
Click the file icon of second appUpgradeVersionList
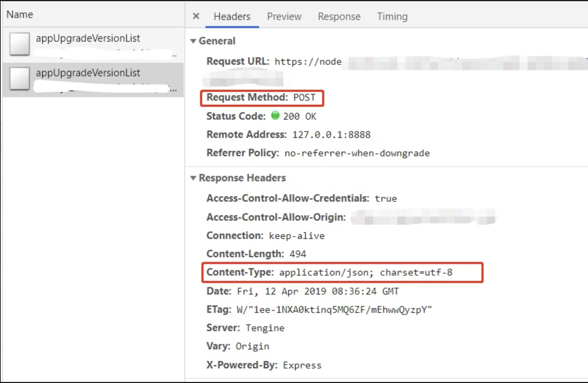coord(20,78)
